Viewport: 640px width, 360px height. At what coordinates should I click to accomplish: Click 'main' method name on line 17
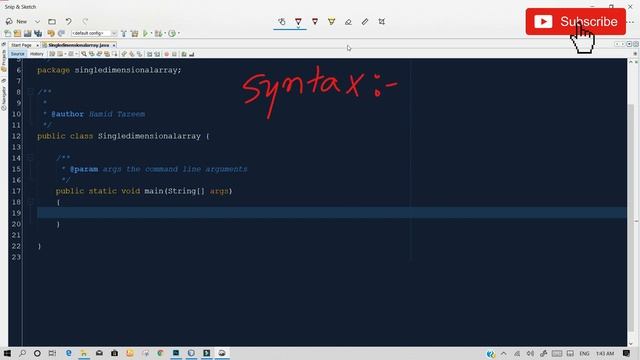click(153, 191)
